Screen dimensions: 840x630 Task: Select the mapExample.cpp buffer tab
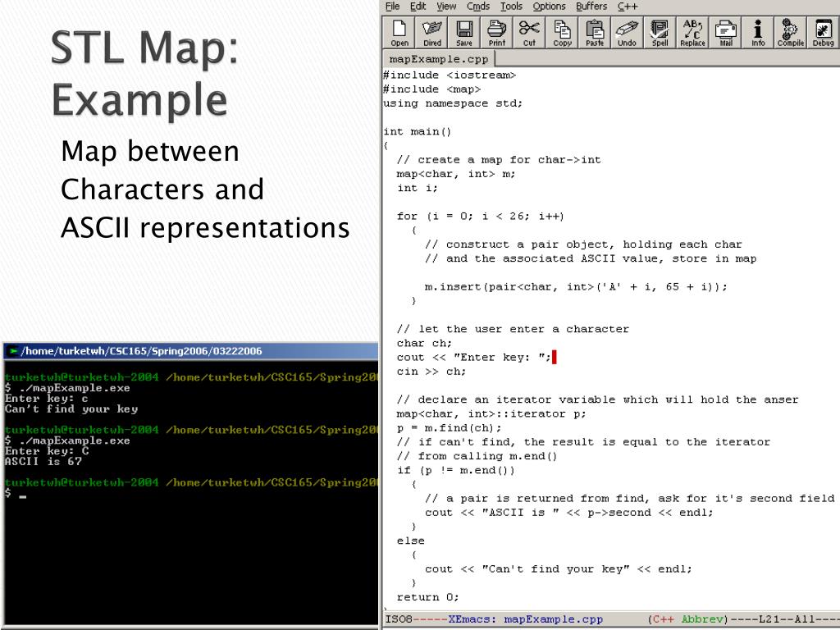pos(439,59)
